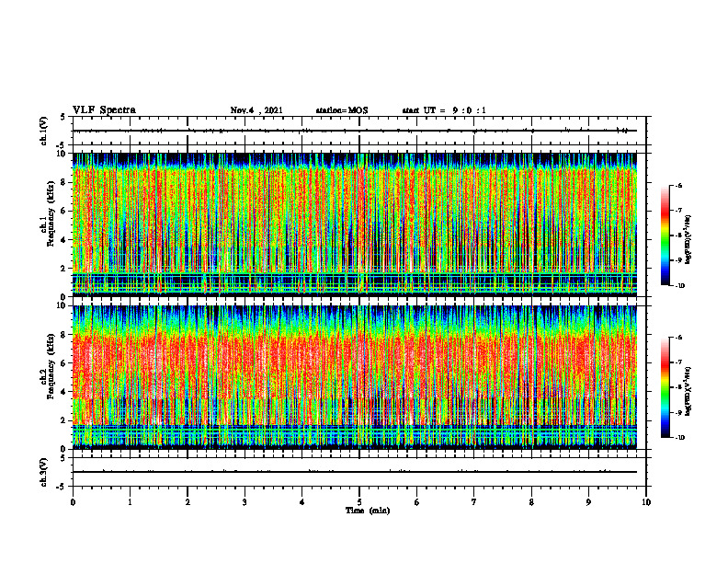Click time axis tick label "7"
This screenshot has width=728, height=563.
(474, 502)
